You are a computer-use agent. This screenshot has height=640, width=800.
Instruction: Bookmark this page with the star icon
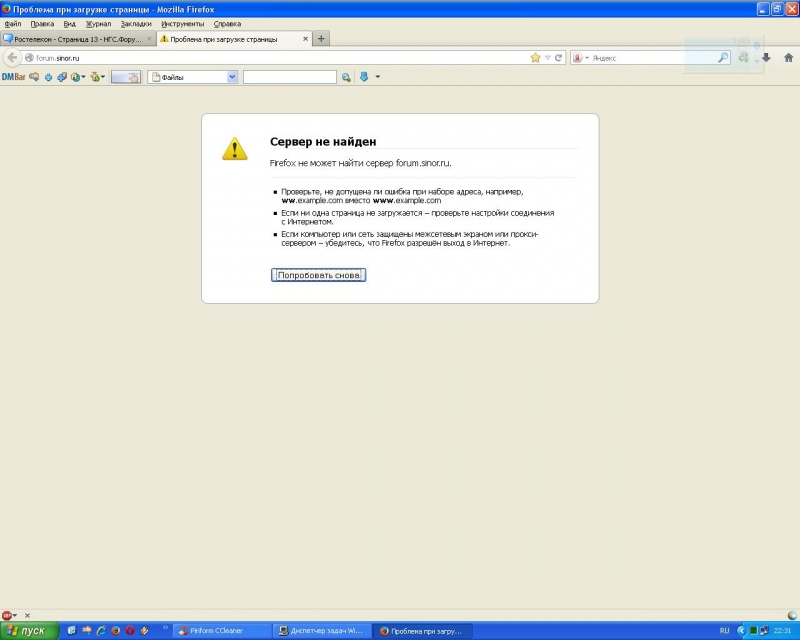pyautogui.click(x=535, y=58)
